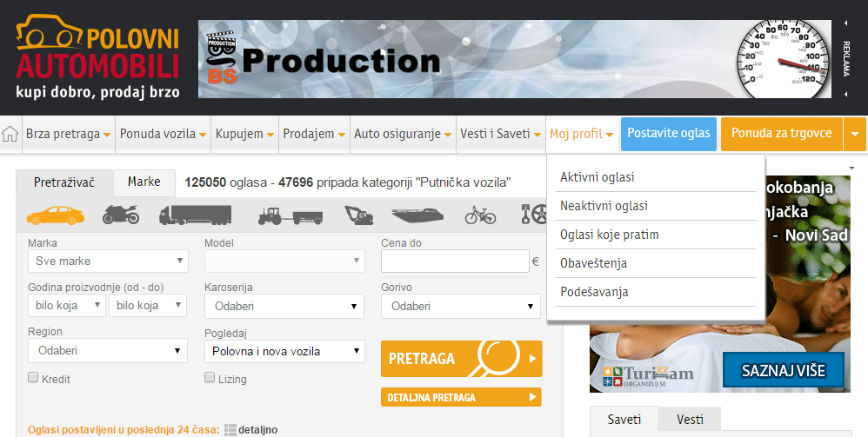The image size is (868, 437).
Task: Switch to the Marke tab
Action: click(x=144, y=182)
